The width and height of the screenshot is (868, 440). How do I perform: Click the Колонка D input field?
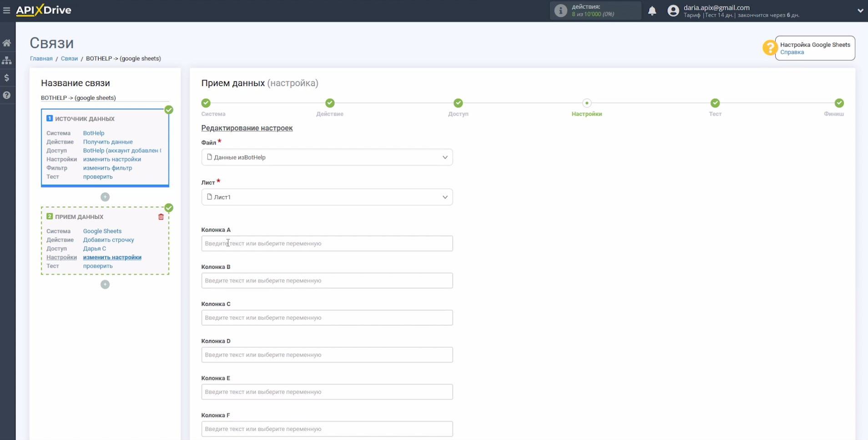[327, 355]
